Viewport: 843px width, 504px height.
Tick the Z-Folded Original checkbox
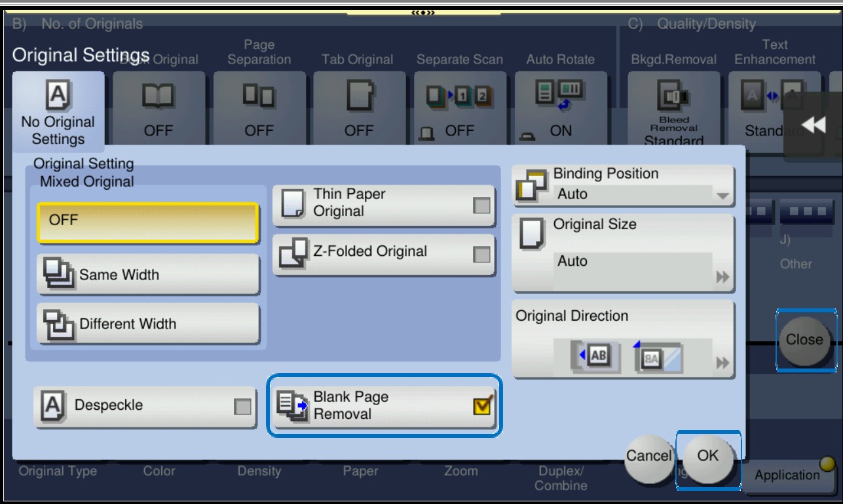click(482, 254)
